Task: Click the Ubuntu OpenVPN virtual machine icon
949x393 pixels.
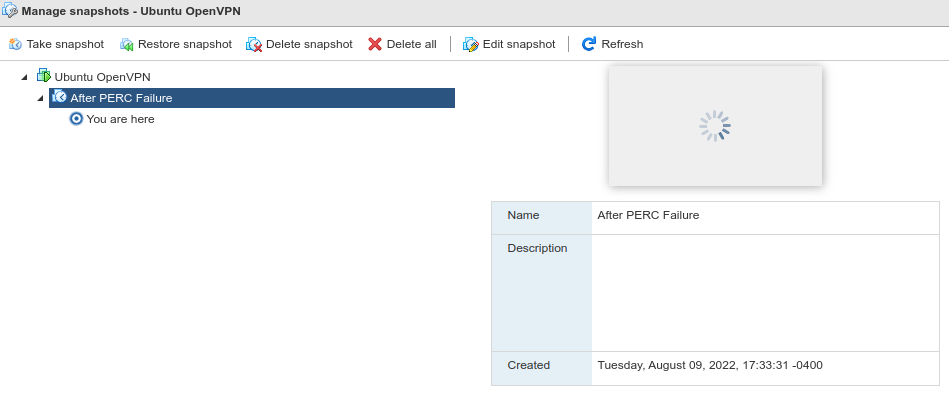Action: [44, 76]
